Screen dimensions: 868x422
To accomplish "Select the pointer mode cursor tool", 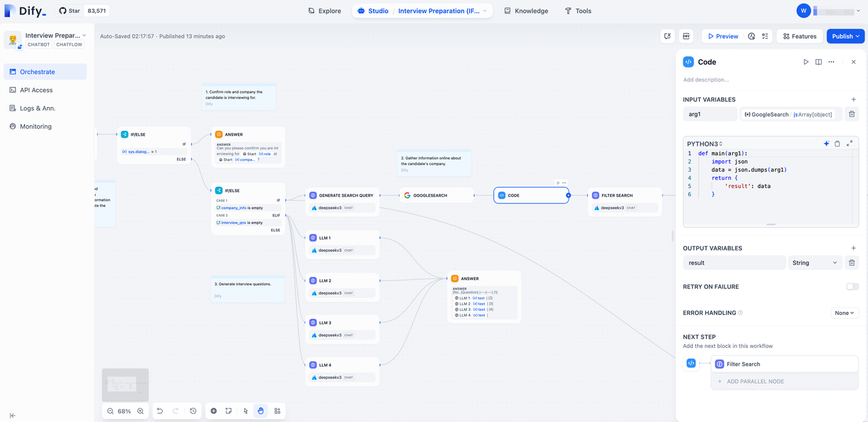I will (x=245, y=411).
